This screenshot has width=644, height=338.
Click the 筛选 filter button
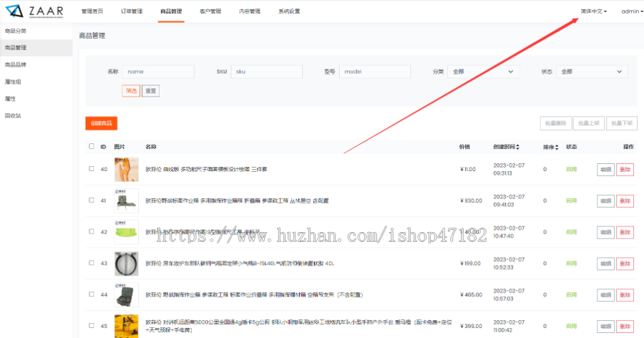(131, 91)
